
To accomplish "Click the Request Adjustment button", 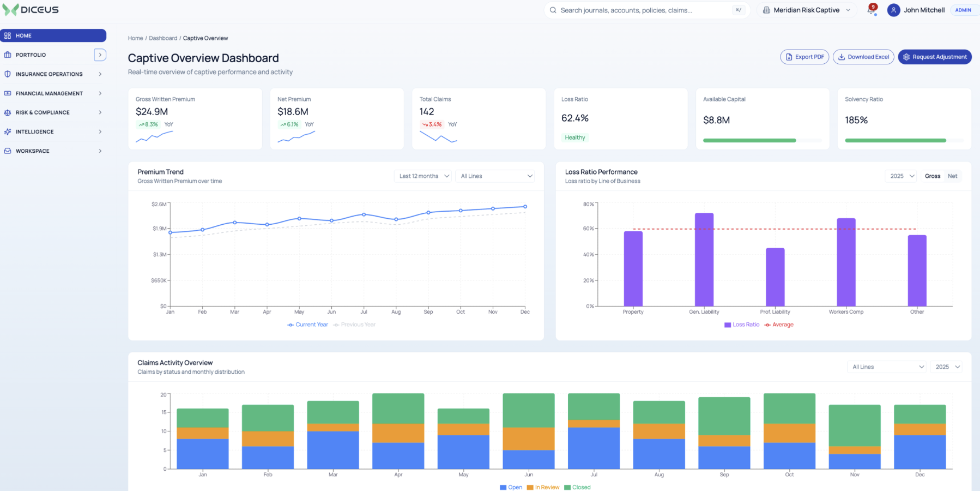I will (935, 57).
